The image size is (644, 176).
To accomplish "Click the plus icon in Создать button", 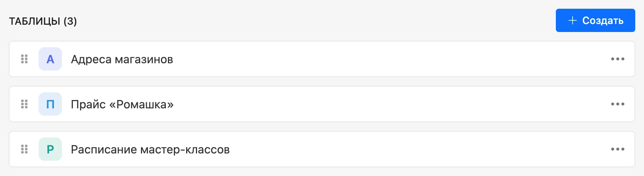I will 573,20.
